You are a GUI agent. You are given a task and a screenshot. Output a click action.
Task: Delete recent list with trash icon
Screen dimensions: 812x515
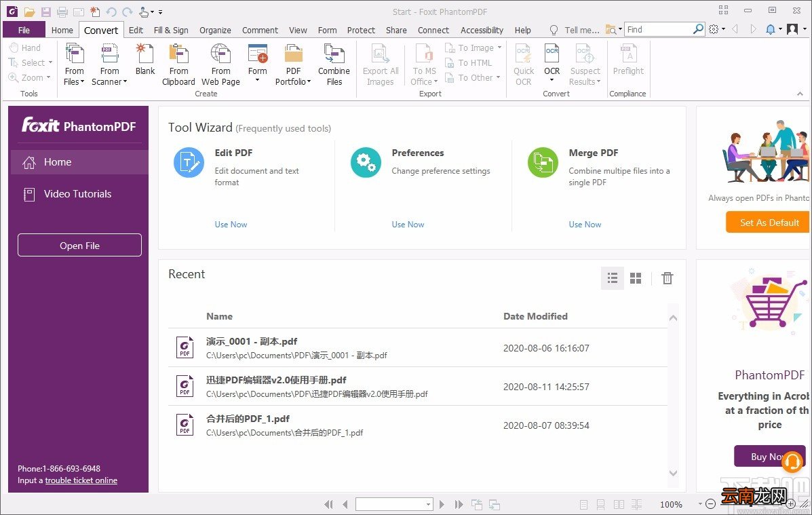667,278
